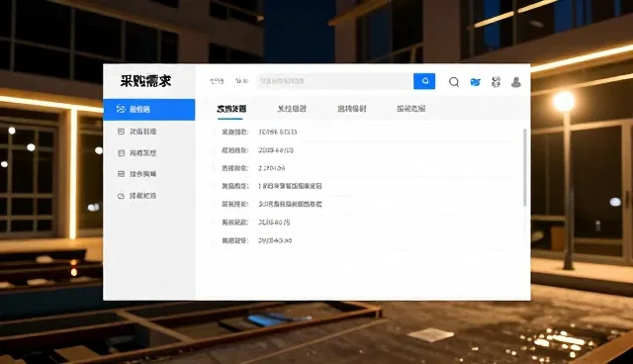Open the fourth sidebar menu entry label
The image size is (633, 364).
pyautogui.click(x=142, y=174)
